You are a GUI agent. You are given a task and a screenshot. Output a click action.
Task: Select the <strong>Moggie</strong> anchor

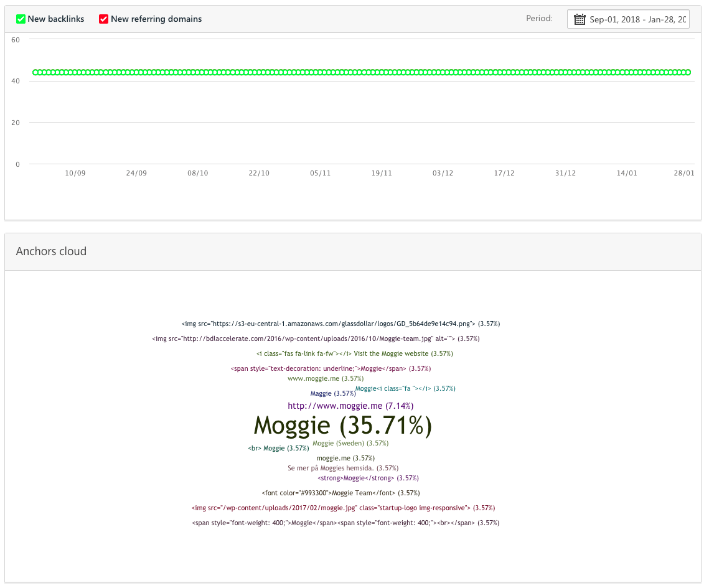pos(368,478)
